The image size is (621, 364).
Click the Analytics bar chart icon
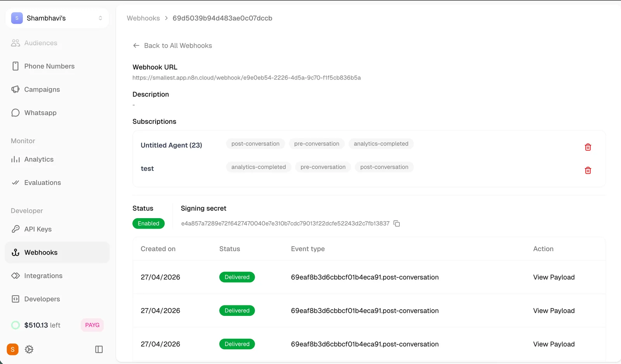tap(16, 159)
